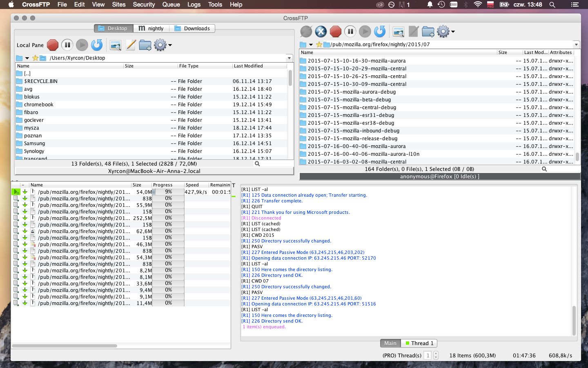
Task: Click the remote pane Edit file icon
Action: (413, 31)
